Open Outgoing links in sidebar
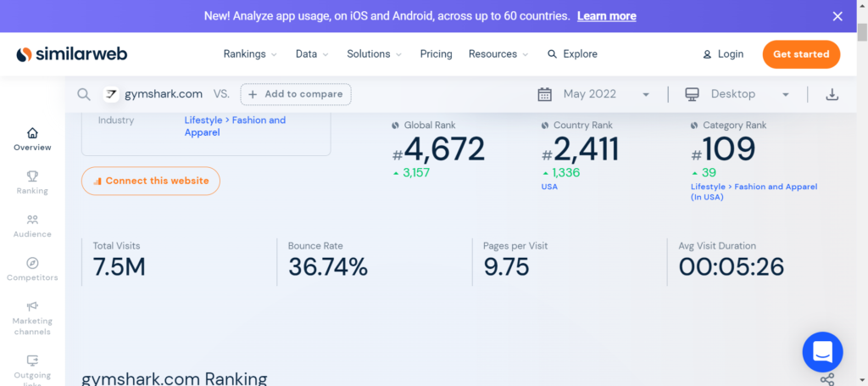The height and width of the screenshot is (386, 868). pyautogui.click(x=33, y=370)
